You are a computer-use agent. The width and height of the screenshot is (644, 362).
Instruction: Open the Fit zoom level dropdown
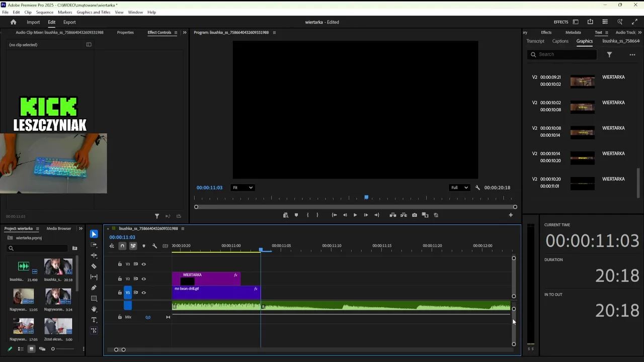click(x=243, y=188)
